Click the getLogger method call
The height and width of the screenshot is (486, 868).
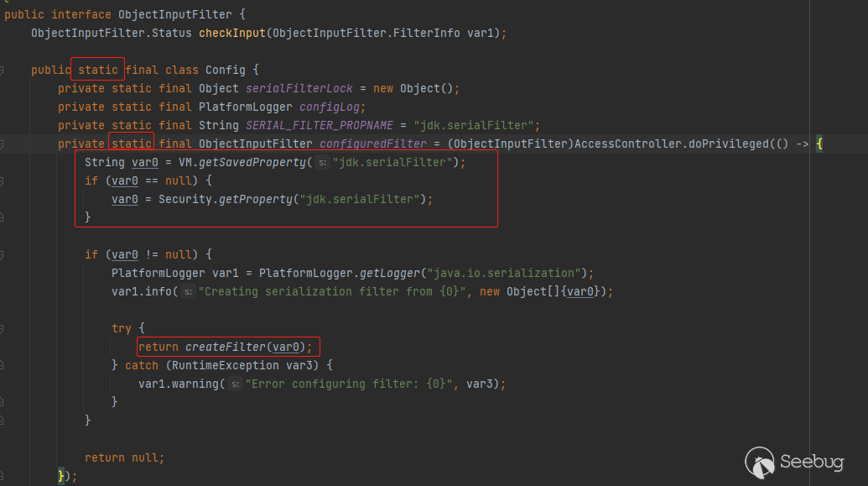(x=390, y=273)
